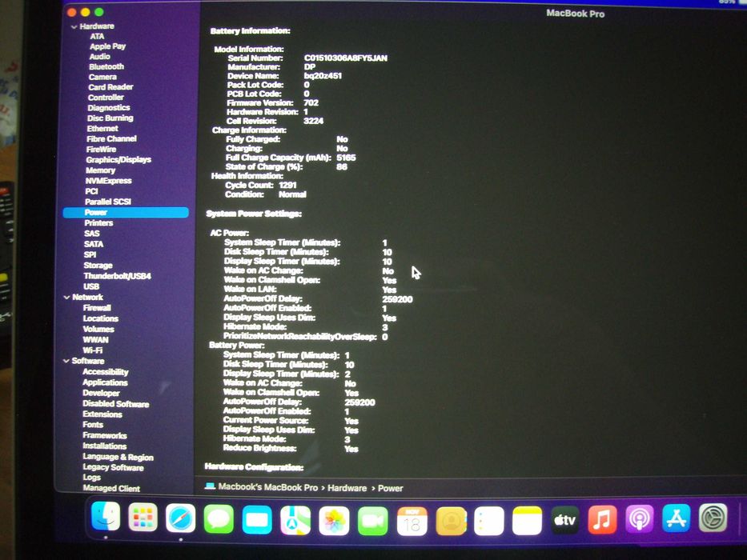Open Apple TV app in dock
The width and height of the screenshot is (747, 560).
click(565, 520)
